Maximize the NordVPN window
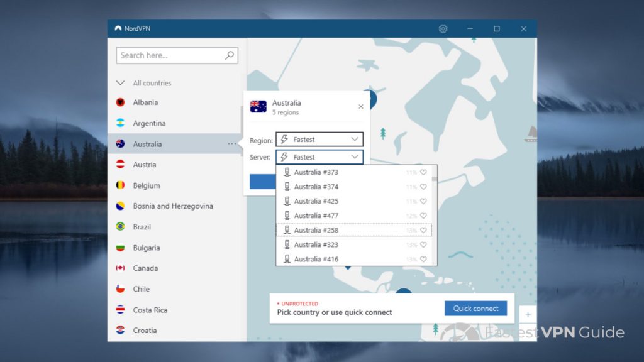This screenshot has width=644, height=362. tap(497, 29)
